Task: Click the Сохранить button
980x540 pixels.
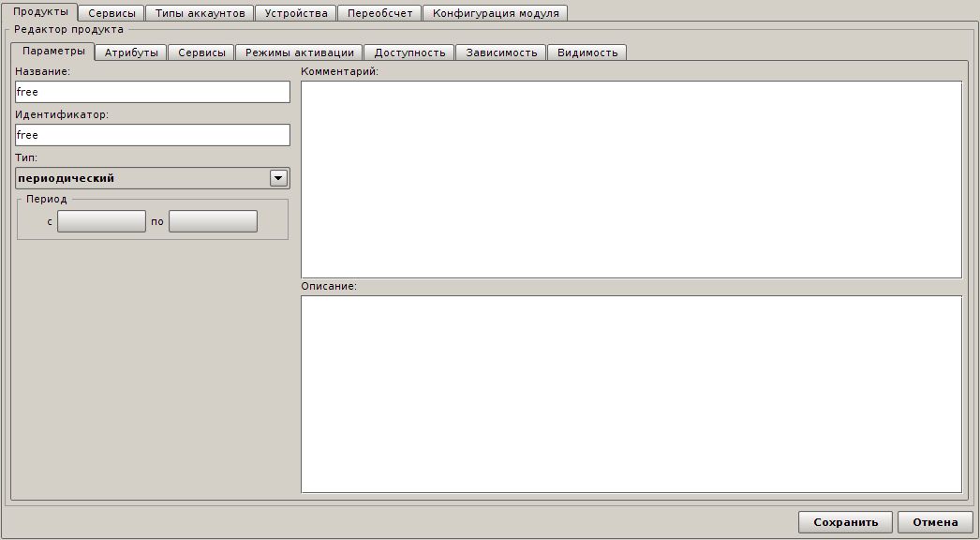Action: (845, 522)
